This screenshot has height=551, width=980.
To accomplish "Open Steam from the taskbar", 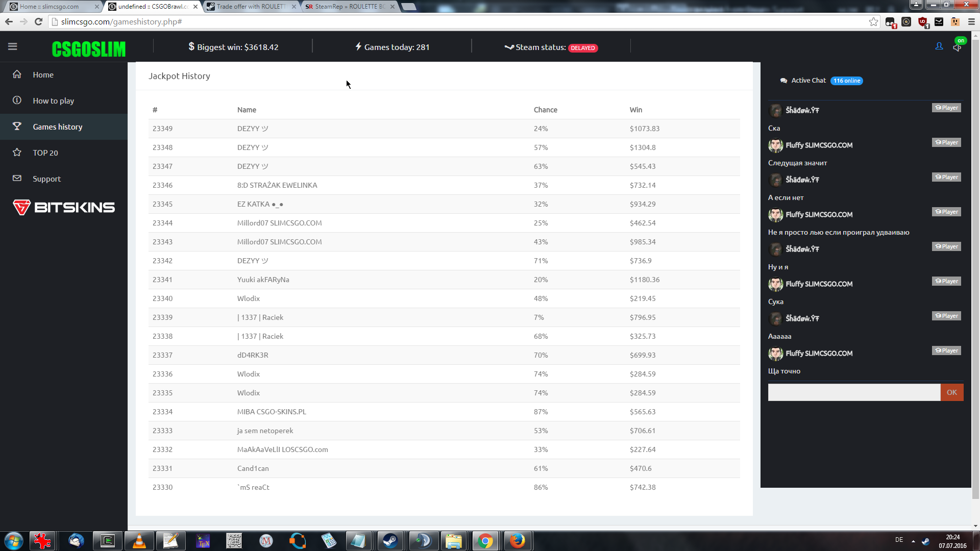I will (390, 541).
